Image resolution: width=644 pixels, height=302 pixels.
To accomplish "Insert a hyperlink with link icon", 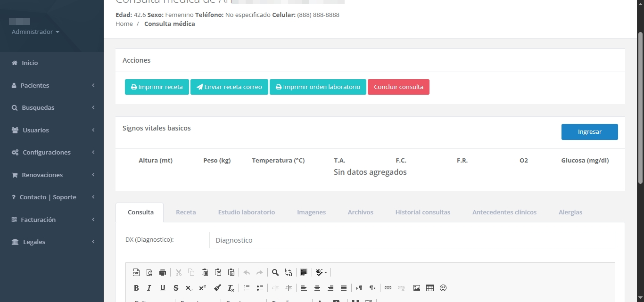I will point(388,288).
